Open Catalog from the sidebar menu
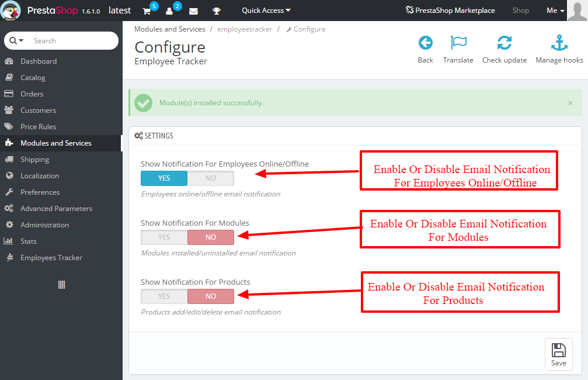The image size is (588, 380). (33, 78)
